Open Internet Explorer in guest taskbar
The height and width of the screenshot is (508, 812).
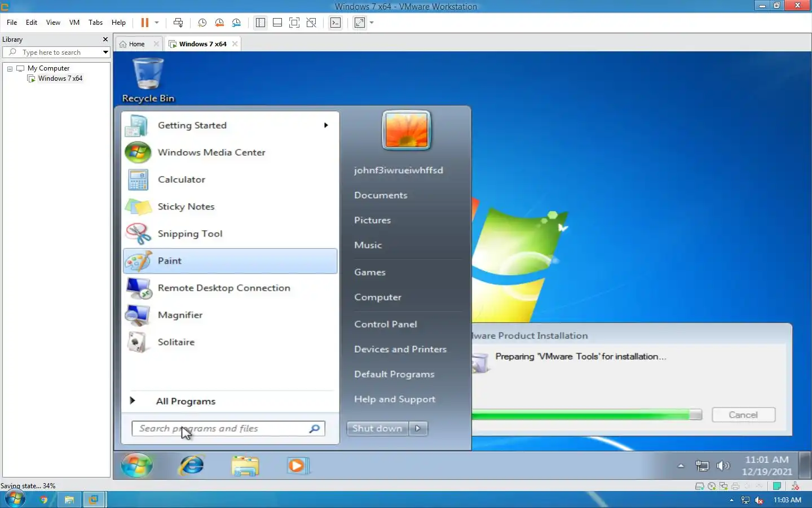click(x=192, y=466)
